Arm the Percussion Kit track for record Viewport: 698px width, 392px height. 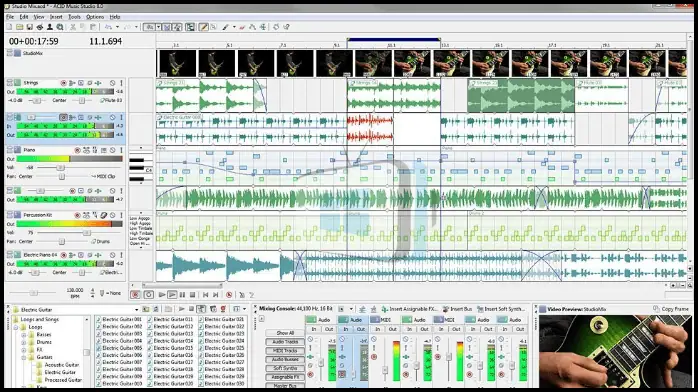(77, 215)
